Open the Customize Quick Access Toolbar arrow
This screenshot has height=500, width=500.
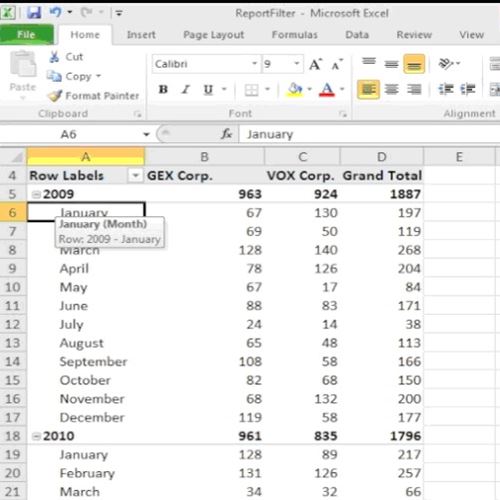point(119,13)
